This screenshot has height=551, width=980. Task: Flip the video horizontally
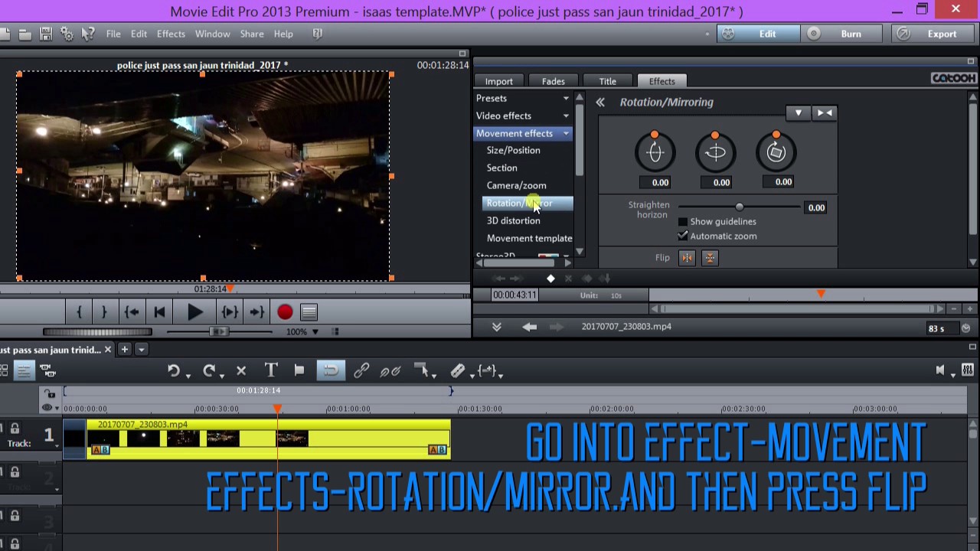tap(687, 258)
